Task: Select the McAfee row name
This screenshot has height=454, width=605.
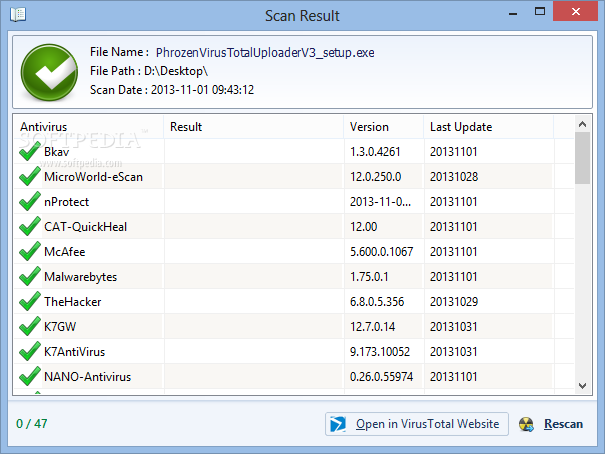Action: [x=64, y=252]
